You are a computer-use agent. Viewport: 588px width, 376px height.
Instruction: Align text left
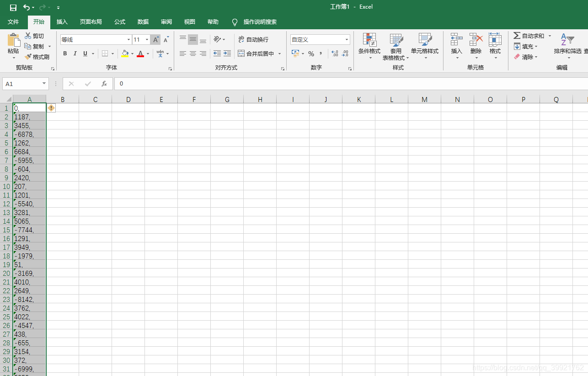(183, 54)
